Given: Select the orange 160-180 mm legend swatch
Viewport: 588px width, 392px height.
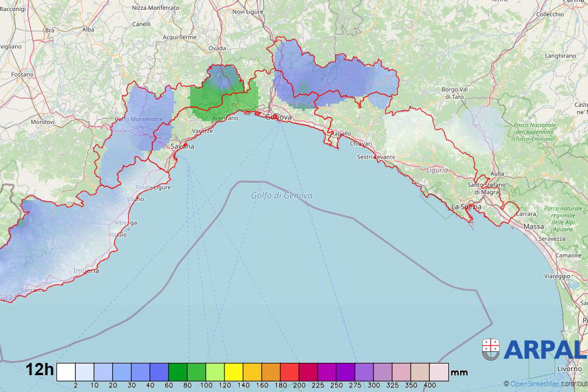Looking at the screenshot, I should pyautogui.click(x=271, y=372).
